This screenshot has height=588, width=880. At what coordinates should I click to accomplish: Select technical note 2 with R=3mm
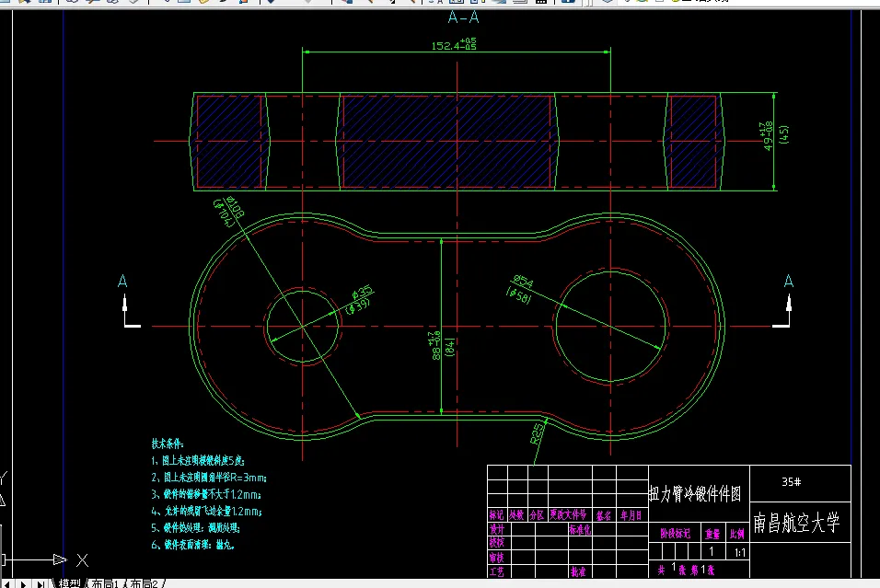click(209, 478)
